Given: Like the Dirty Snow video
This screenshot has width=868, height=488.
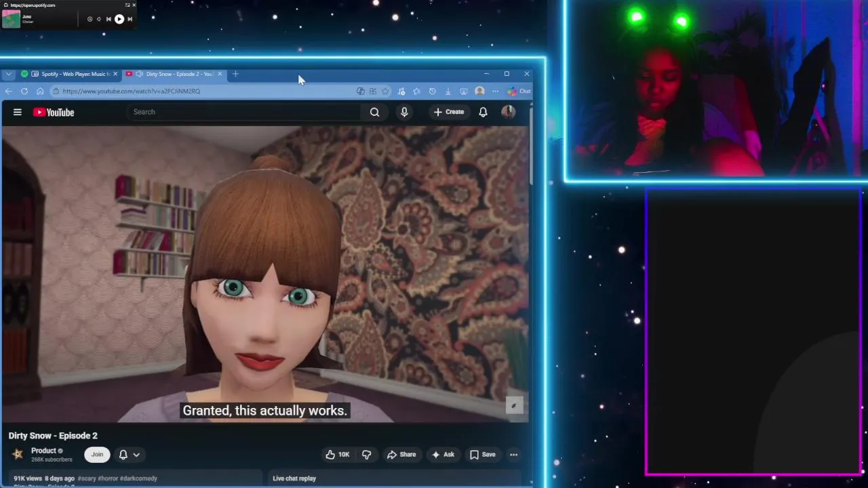Looking at the screenshot, I should pos(338,454).
